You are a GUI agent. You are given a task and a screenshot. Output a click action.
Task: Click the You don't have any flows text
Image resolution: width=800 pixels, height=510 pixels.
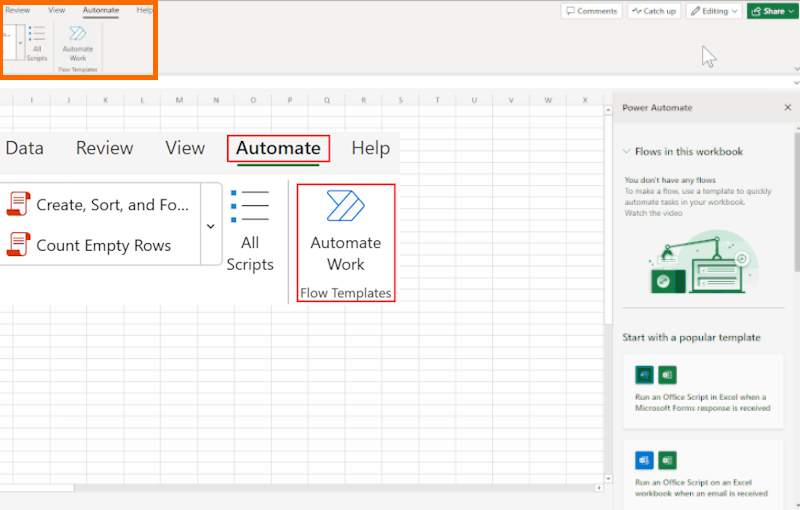coord(670,180)
